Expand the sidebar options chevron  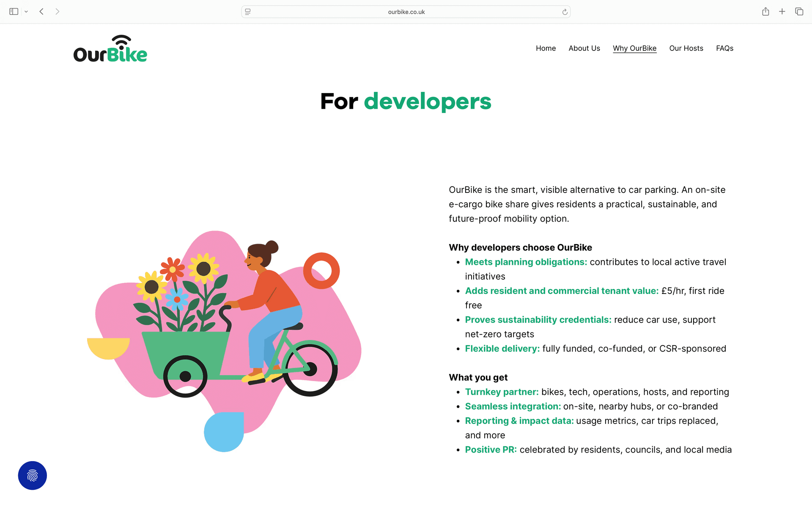pos(26,12)
